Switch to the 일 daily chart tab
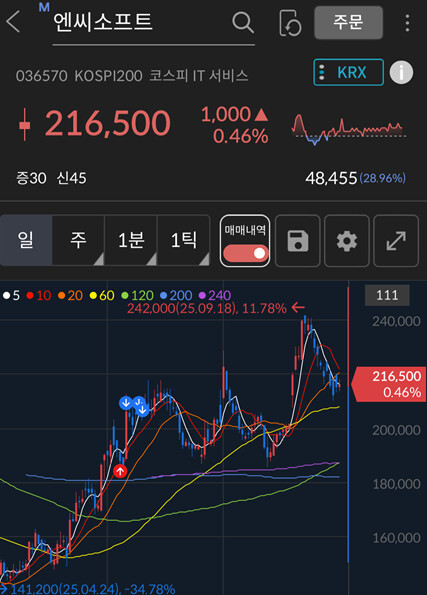The width and height of the screenshot is (427, 595). pos(26,240)
